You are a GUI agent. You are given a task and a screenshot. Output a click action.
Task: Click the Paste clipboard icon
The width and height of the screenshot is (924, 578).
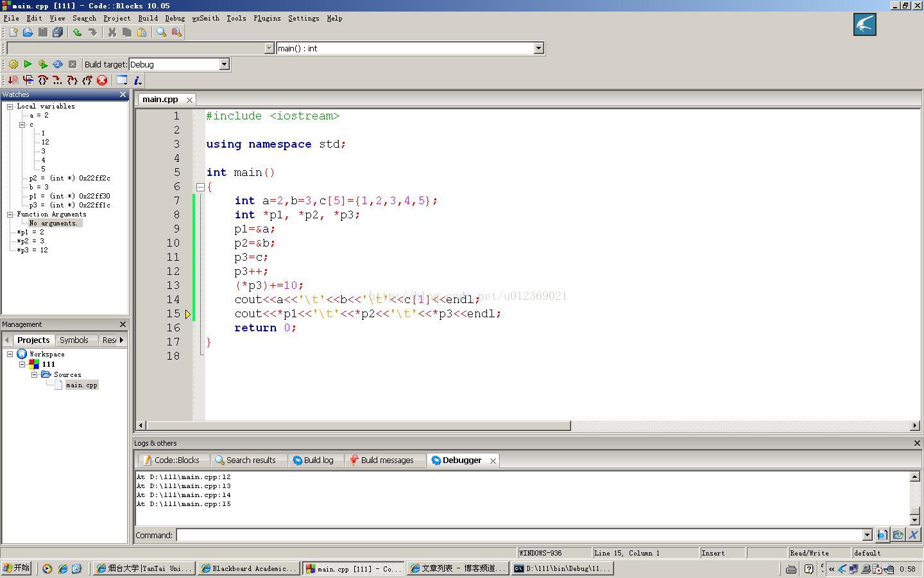click(x=142, y=32)
